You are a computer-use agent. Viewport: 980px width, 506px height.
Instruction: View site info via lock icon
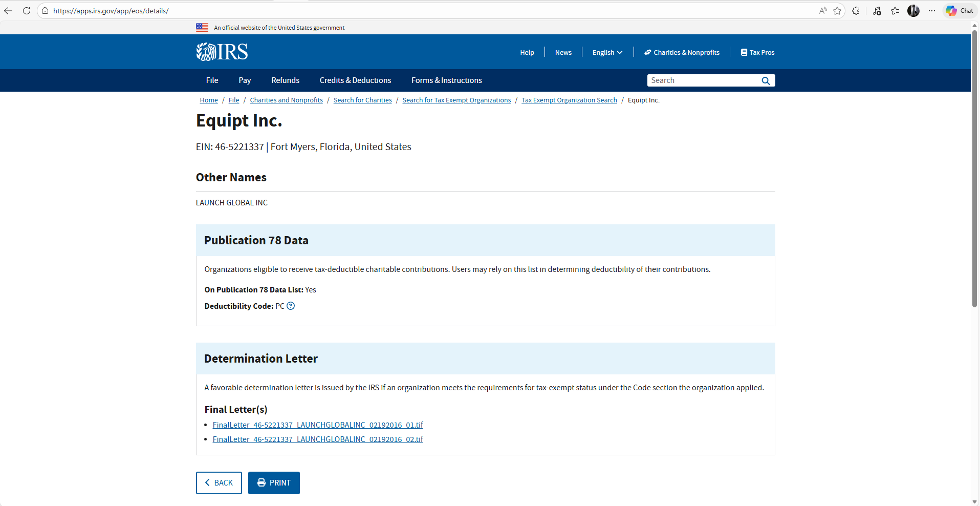click(45, 11)
